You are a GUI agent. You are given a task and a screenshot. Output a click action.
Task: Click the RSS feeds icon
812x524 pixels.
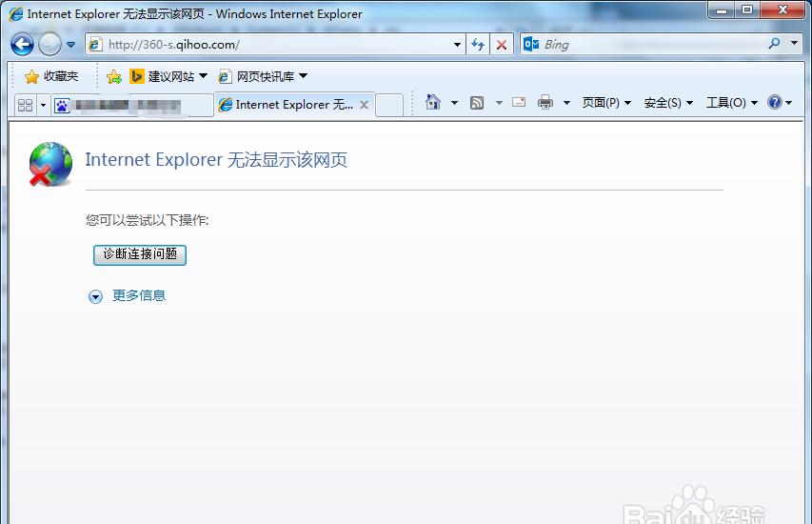point(477,103)
